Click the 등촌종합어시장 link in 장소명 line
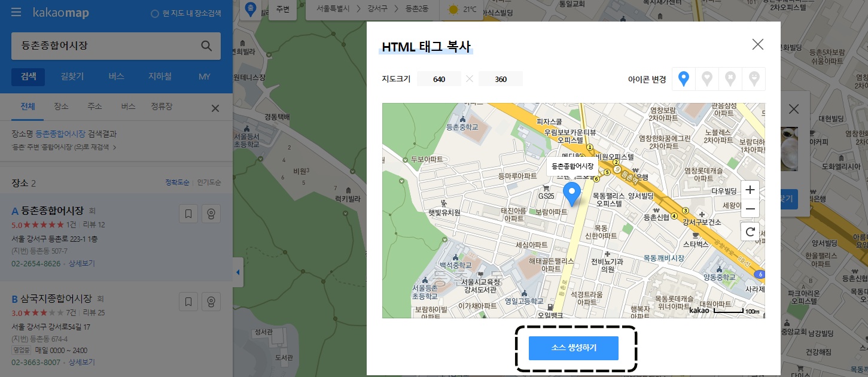The image size is (868, 377). [x=60, y=134]
